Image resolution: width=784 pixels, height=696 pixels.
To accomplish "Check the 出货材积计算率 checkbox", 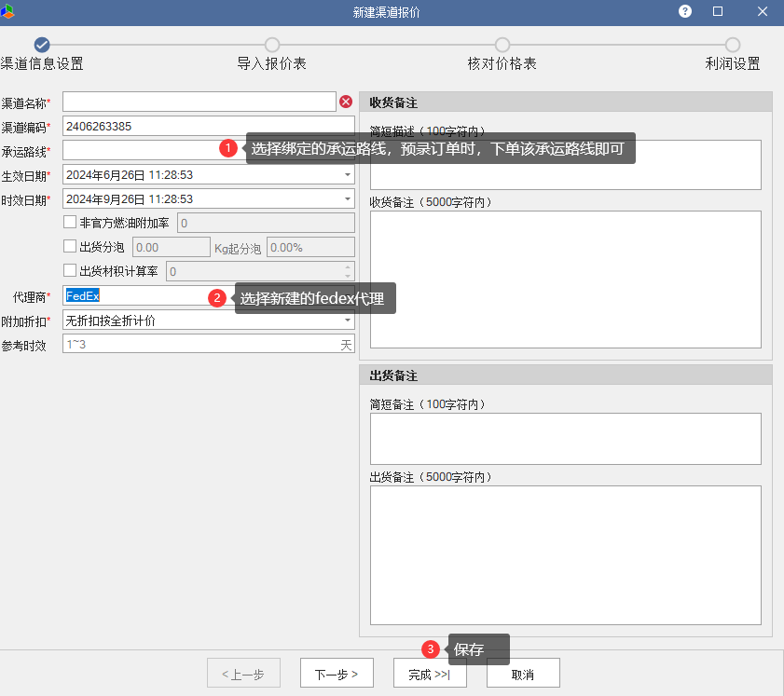I will [70, 271].
